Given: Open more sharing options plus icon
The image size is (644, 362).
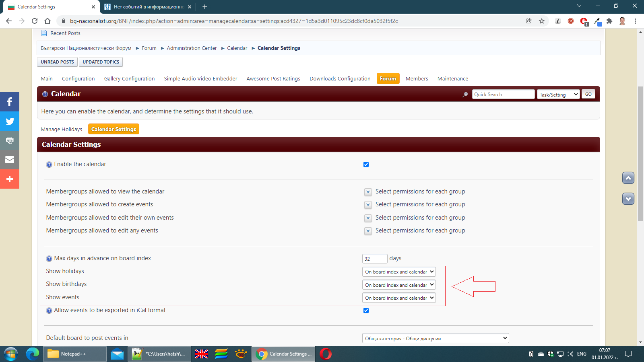Looking at the screenshot, I should tap(10, 179).
